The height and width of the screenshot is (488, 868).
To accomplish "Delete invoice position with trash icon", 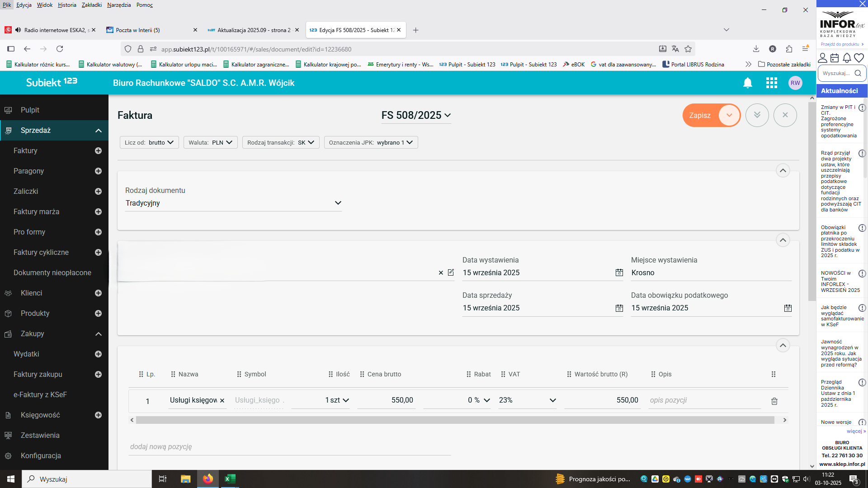I will [x=774, y=401].
